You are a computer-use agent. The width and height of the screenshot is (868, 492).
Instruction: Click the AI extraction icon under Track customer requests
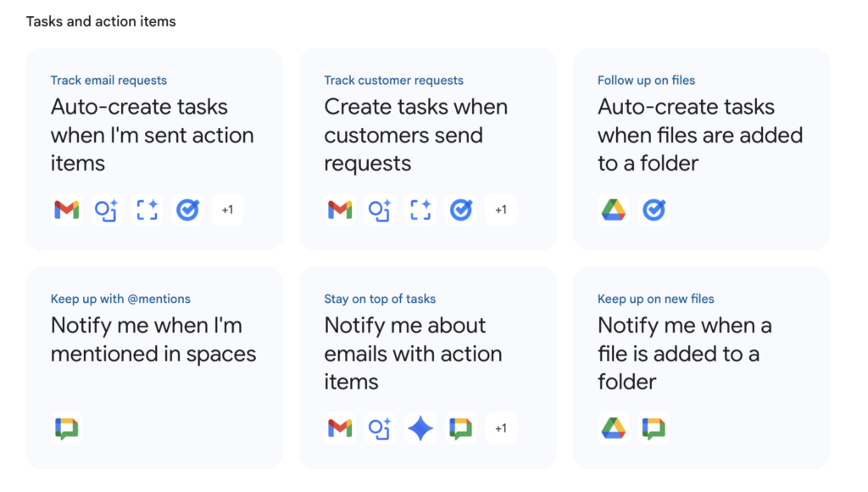[379, 210]
